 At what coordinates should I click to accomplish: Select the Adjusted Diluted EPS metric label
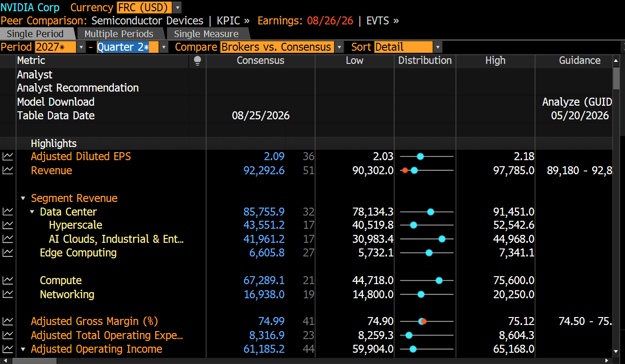(x=81, y=157)
